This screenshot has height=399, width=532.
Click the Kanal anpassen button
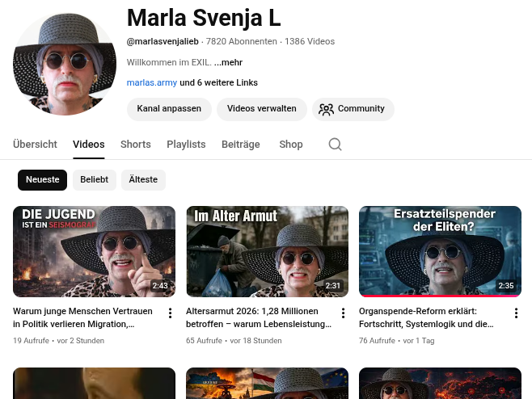pos(169,109)
